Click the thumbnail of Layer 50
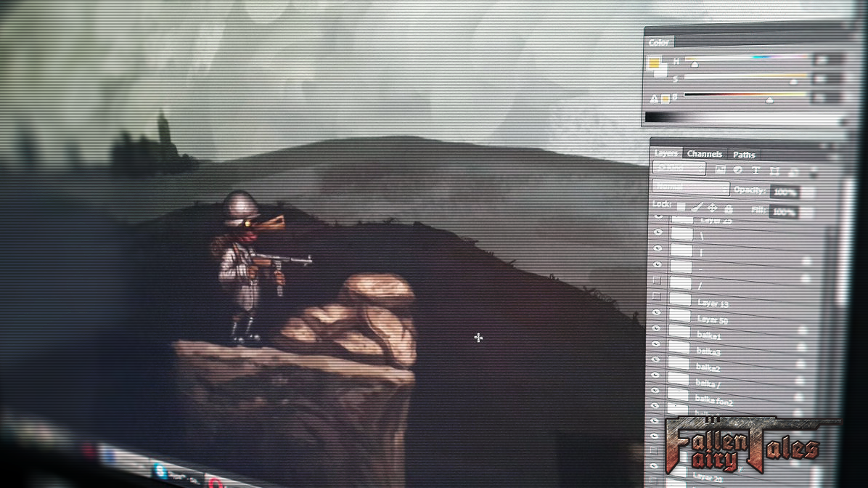The height and width of the screenshot is (488, 868). [x=680, y=316]
